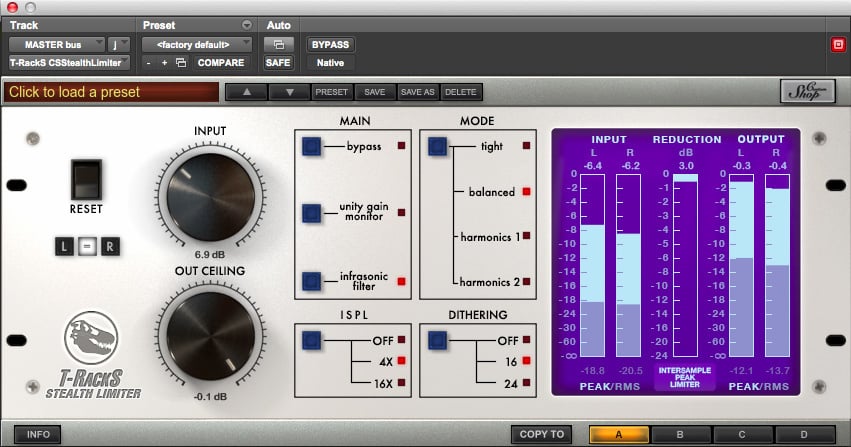This screenshot has width=851, height=447.
Task: Load the previous preset with up arrow
Action: pos(247,92)
